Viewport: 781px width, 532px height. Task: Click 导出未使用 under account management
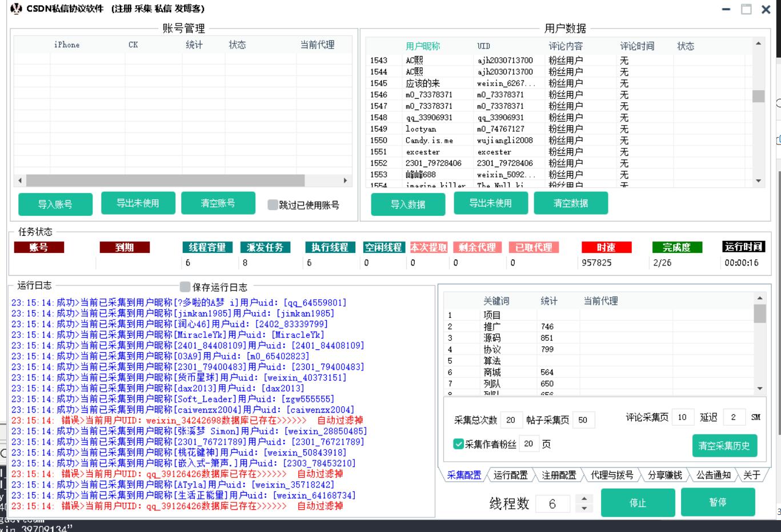[138, 203]
